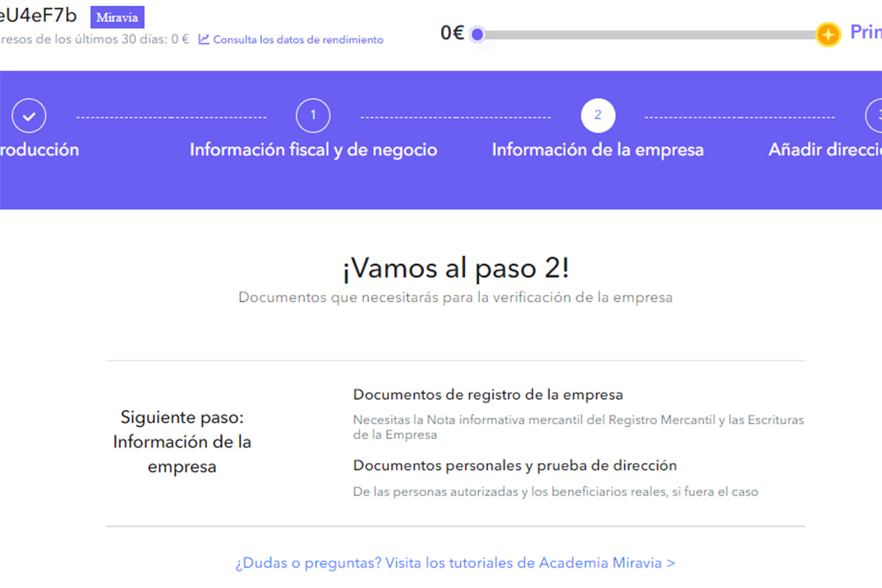Click Siguiente paso: Información de la empresa text
Viewport: 882px width, 588px height.
tap(182, 442)
